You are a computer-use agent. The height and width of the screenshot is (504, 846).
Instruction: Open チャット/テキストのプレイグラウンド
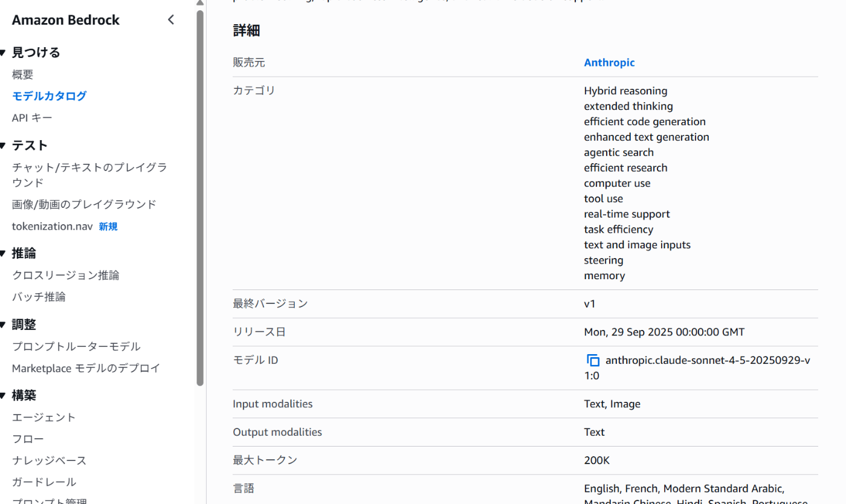[89, 175]
